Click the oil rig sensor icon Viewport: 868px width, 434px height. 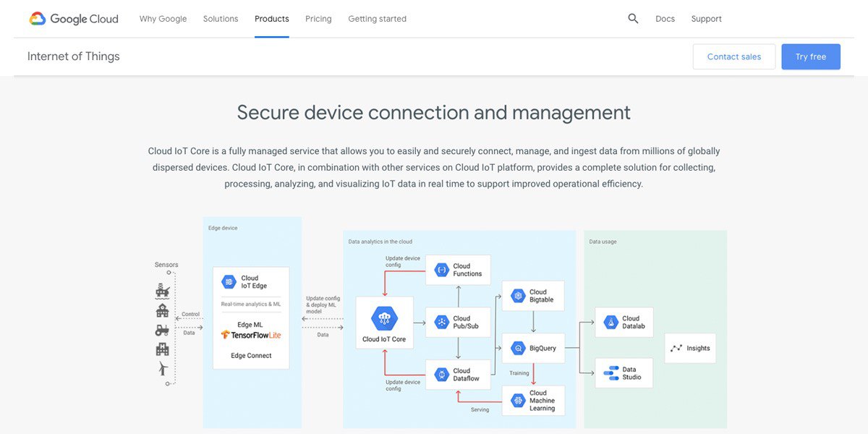tap(163, 291)
